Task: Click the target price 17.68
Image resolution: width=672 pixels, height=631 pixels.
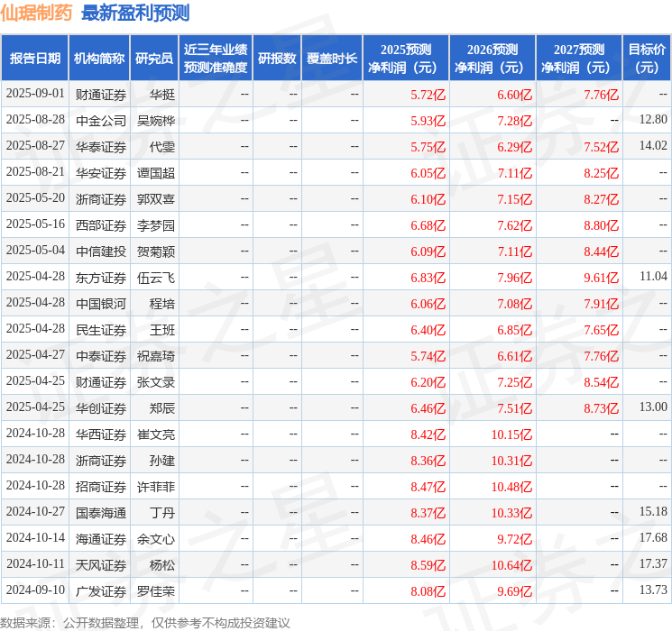Action: pyautogui.click(x=653, y=537)
